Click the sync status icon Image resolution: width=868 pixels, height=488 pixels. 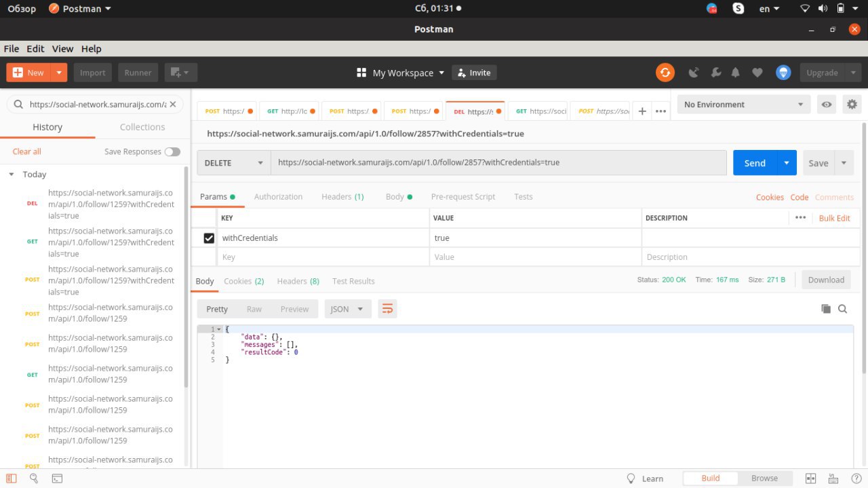(665, 73)
